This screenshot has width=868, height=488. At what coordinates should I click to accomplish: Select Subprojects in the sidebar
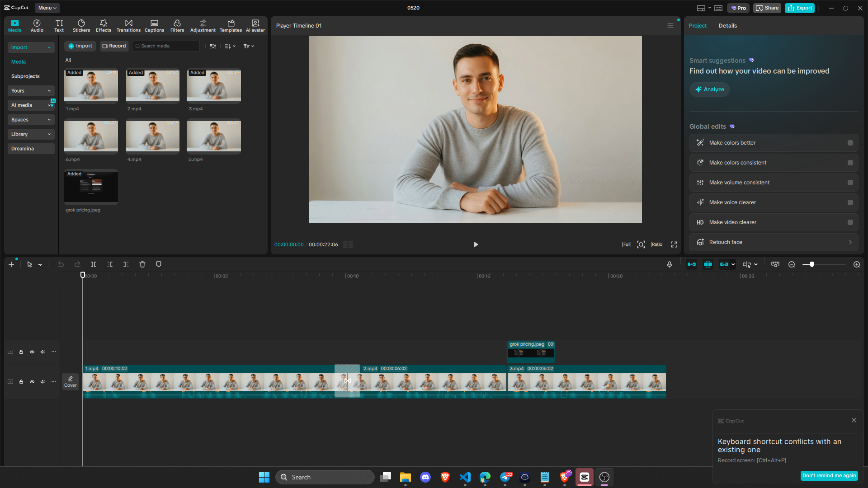click(x=25, y=76)
